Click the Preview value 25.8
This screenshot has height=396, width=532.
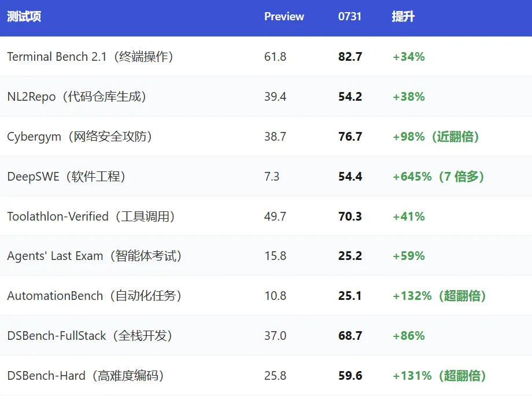[x=275, y=376]
